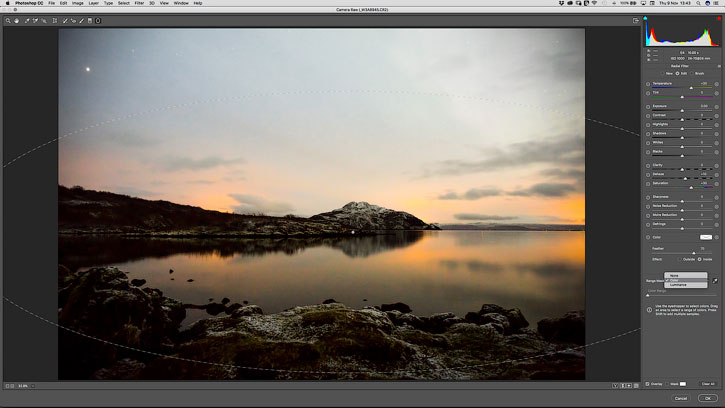Click the Color Range slider handle

coord(648,295)
